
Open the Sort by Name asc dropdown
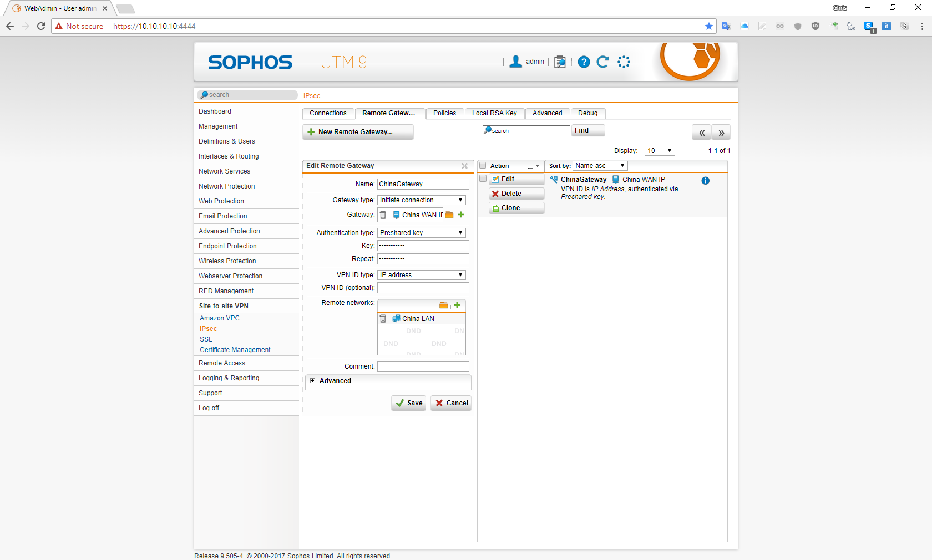[x=600, y=166]
